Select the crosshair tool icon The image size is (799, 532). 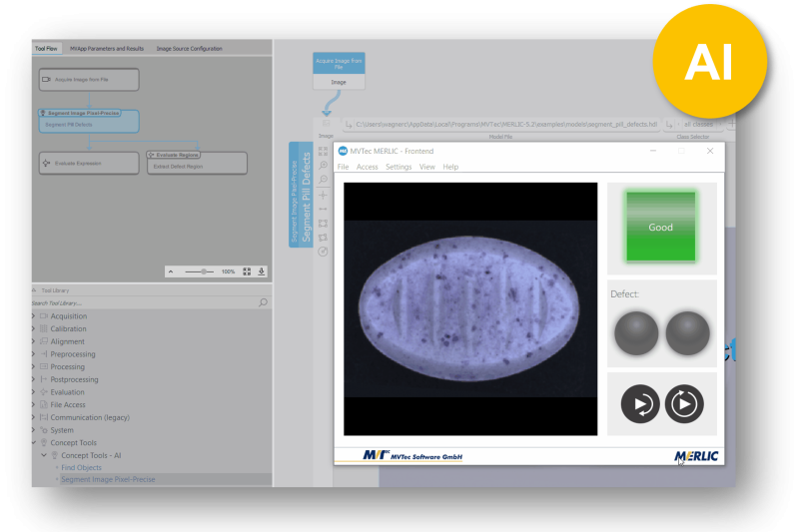323,195
